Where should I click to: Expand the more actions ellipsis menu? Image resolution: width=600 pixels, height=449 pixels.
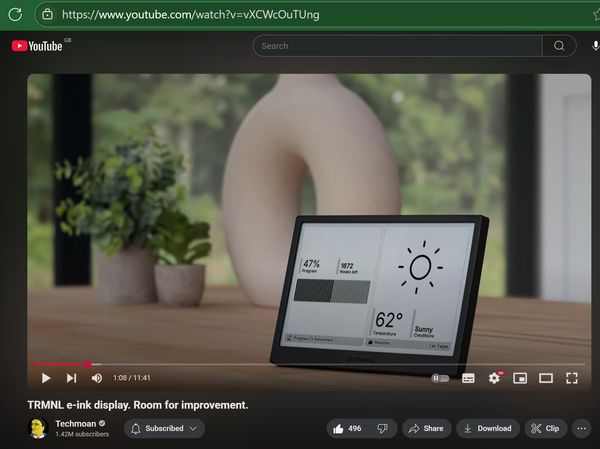point(581,428)
